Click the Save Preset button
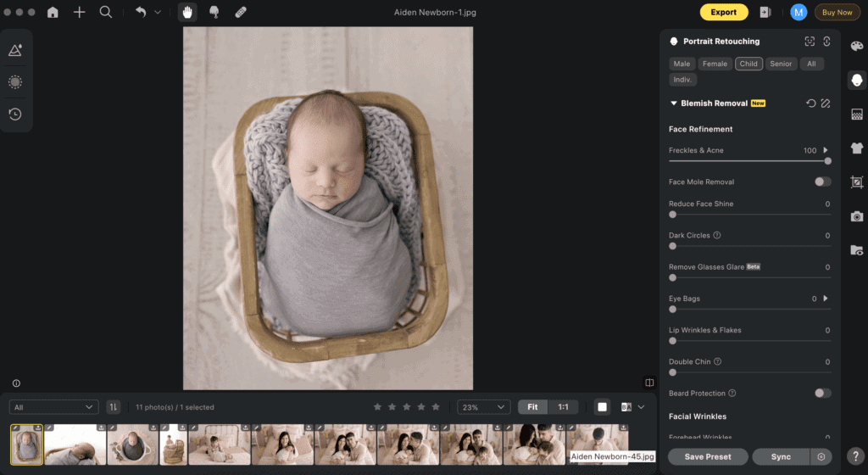Image resolution: width=868 pixels, height=475 pixels. click(x=707, y=457)
